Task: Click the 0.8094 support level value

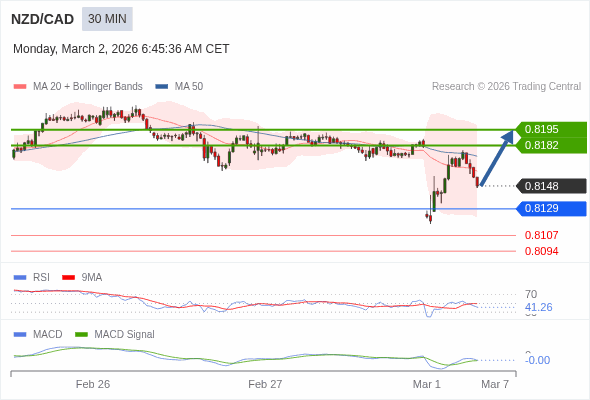Action: coord(541,251)
